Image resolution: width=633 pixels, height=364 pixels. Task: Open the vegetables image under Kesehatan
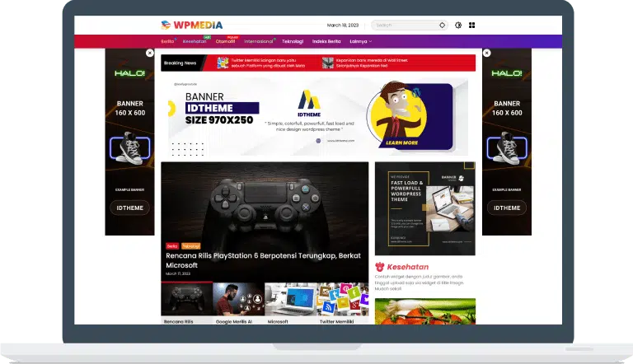click(425, 311)
